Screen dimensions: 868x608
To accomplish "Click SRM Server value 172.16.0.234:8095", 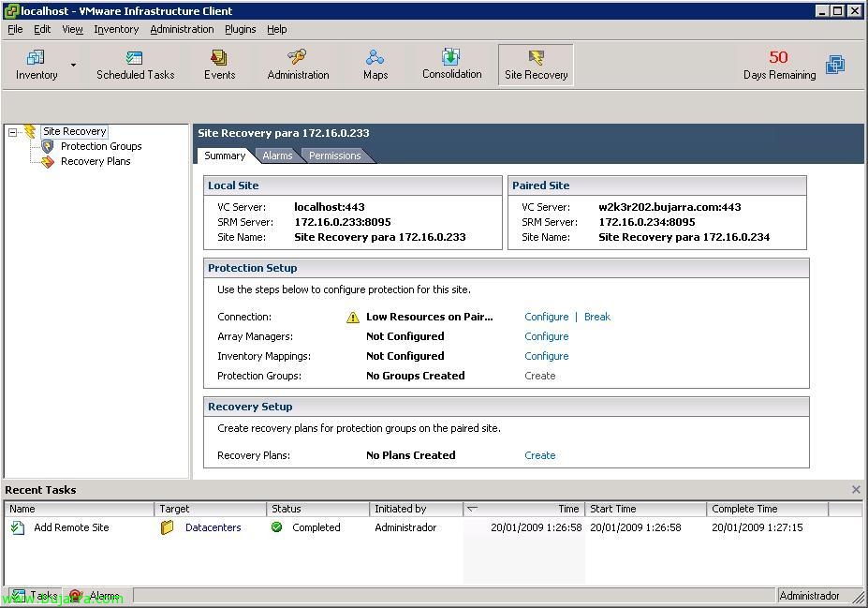I will click(647, 222).
